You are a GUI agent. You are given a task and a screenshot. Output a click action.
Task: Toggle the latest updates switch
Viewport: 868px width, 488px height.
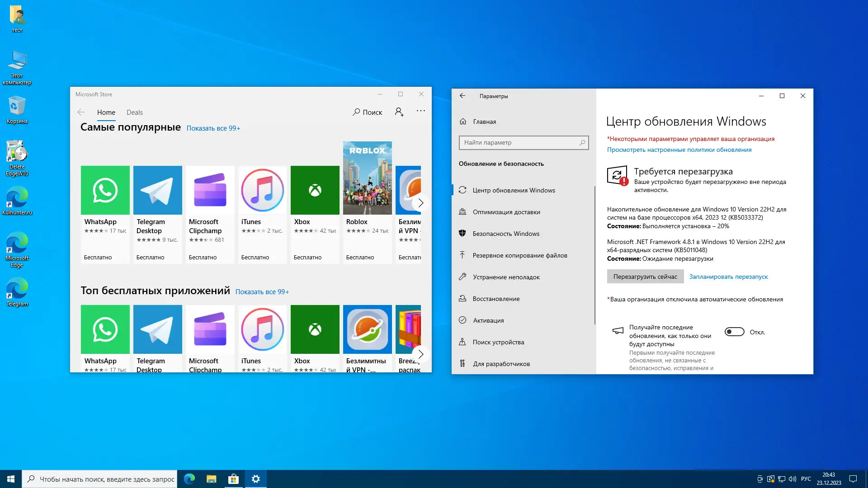tap(734, 332)
